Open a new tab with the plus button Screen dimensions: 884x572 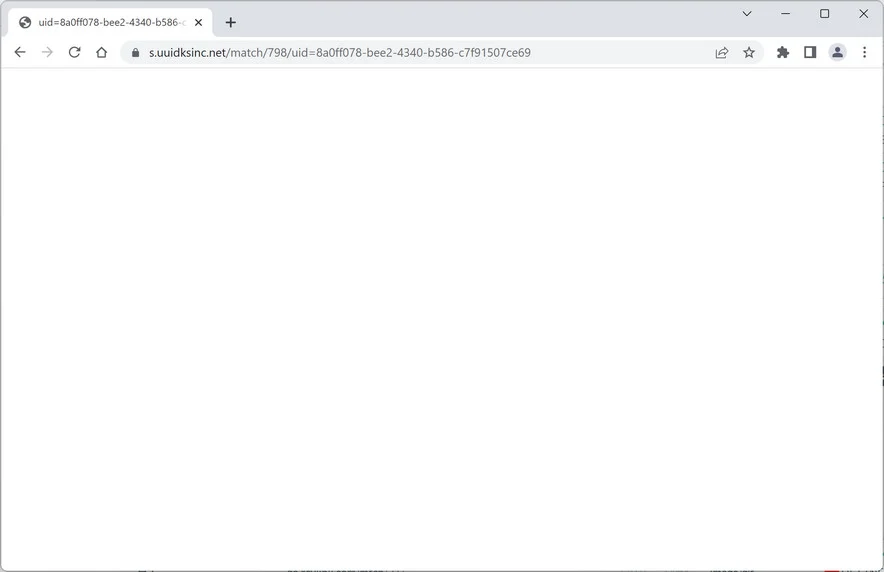click(x=231, y=23)
